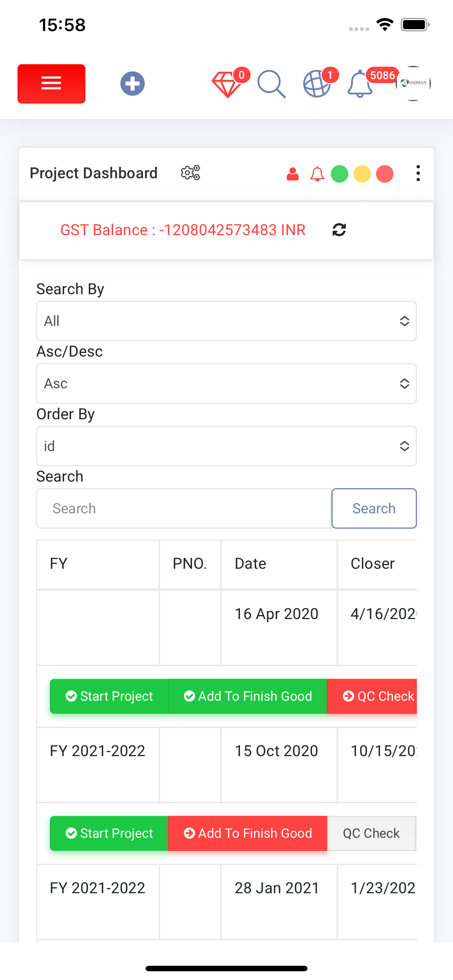Click red Add To Finish Good button
This screenshot has width=453, height=980.
(x=248, y=833)
